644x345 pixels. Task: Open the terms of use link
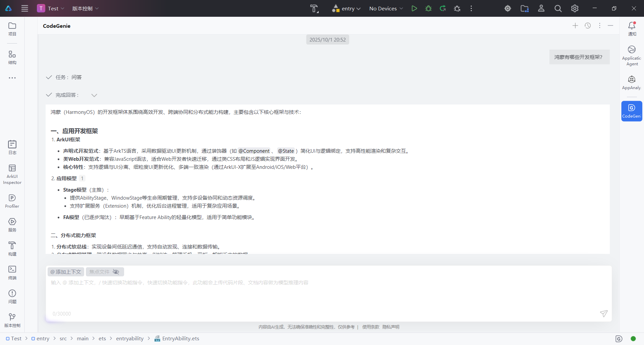(371, 327)
